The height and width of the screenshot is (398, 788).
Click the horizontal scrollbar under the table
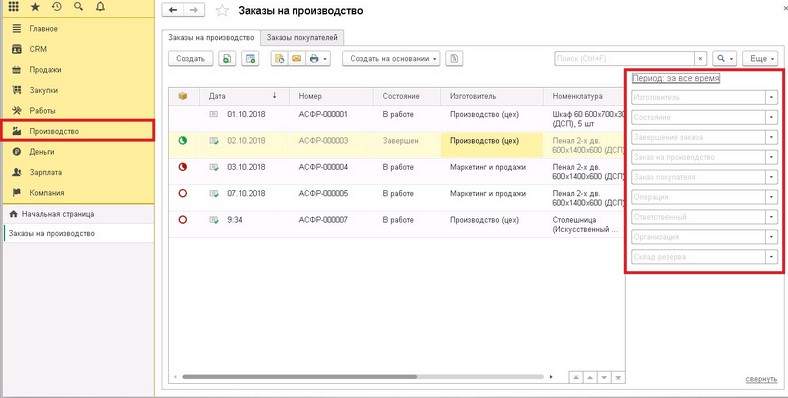tap(300, 376)
